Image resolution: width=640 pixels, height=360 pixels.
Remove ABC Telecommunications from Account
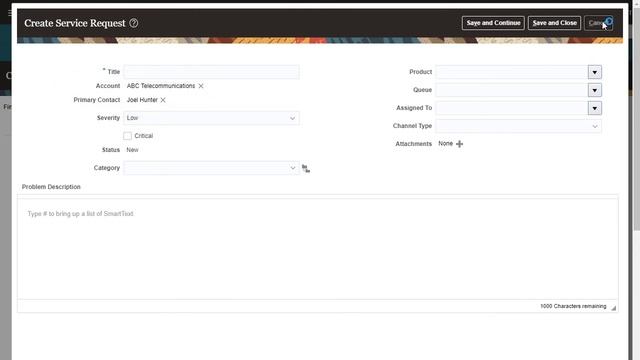[201, 86]
